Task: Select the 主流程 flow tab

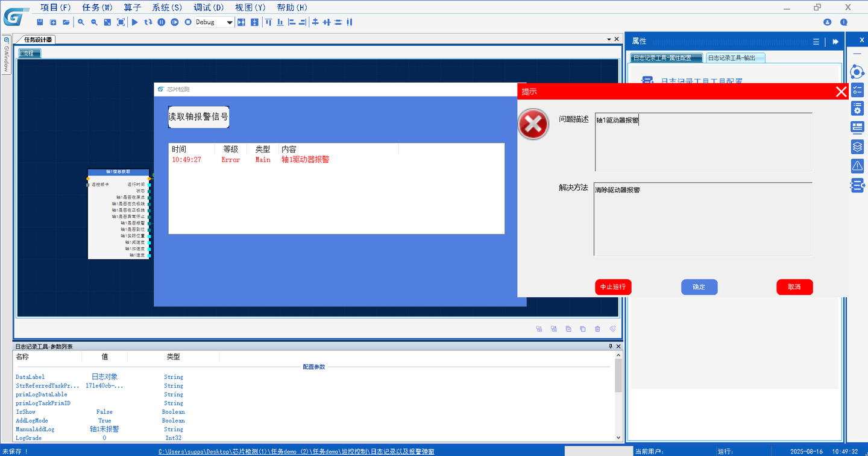Action: pos(29,53)
